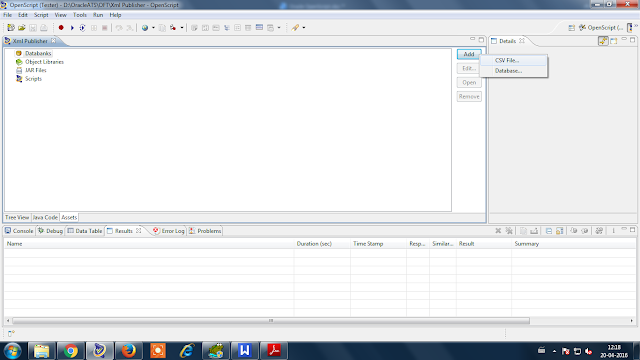Click the Results horizontal scrollbar thumb
Image resolution: width=640 pixels, height=360 pixels.
pyautogui.click(x=271, y=321)
